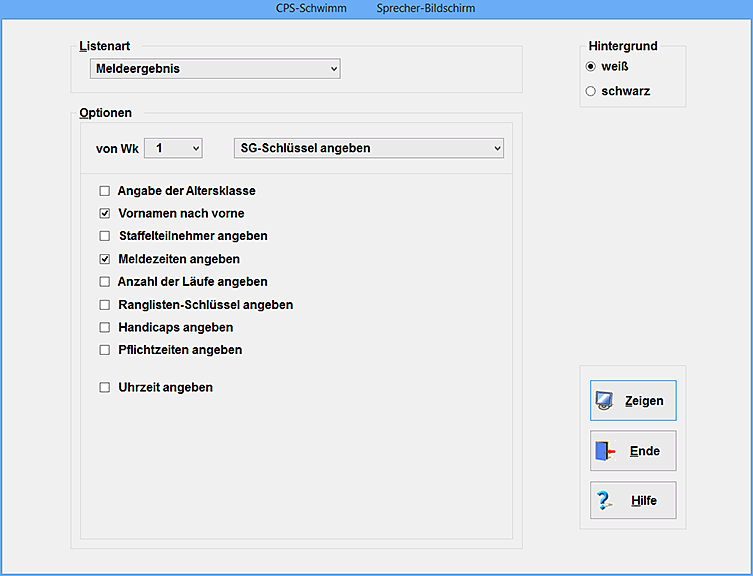Select weiß background radio button
This screenshot has height=576, width=753.
[x=591, y=67]
